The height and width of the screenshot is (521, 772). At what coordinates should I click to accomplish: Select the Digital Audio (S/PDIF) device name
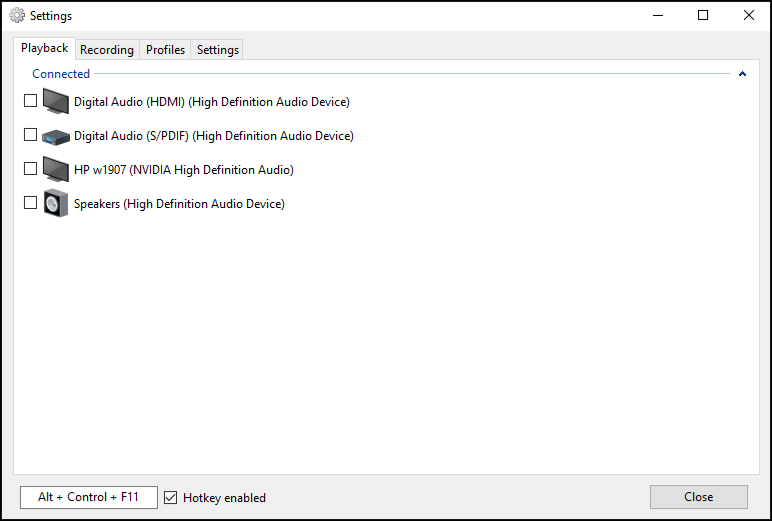pos(214,136)
